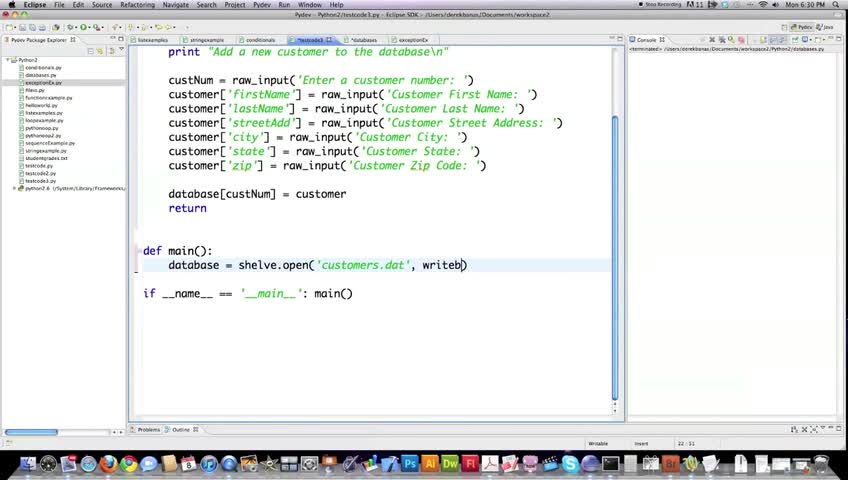Expand the python2.6 library node
848x480 pixels.
tap(15, 189)
